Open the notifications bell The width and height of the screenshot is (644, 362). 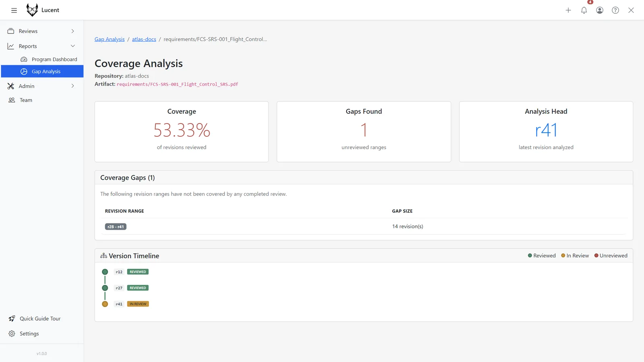[584, 10]
